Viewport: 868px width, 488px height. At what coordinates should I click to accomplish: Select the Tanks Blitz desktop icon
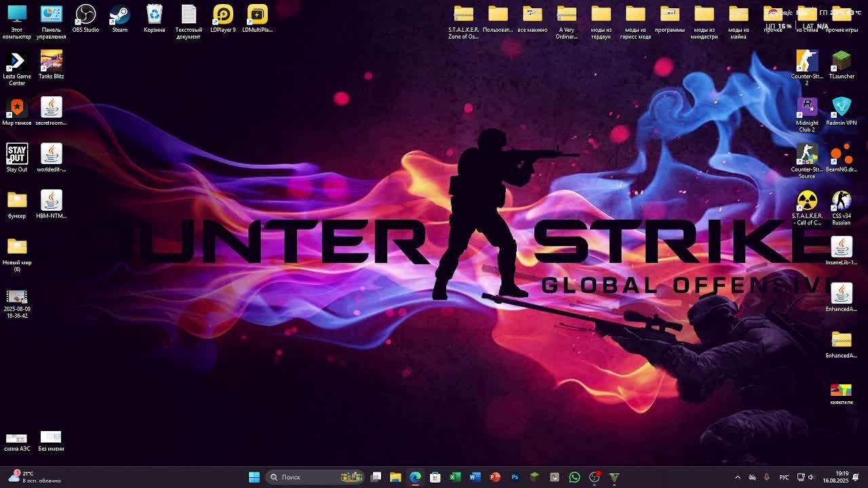(51, 64)
